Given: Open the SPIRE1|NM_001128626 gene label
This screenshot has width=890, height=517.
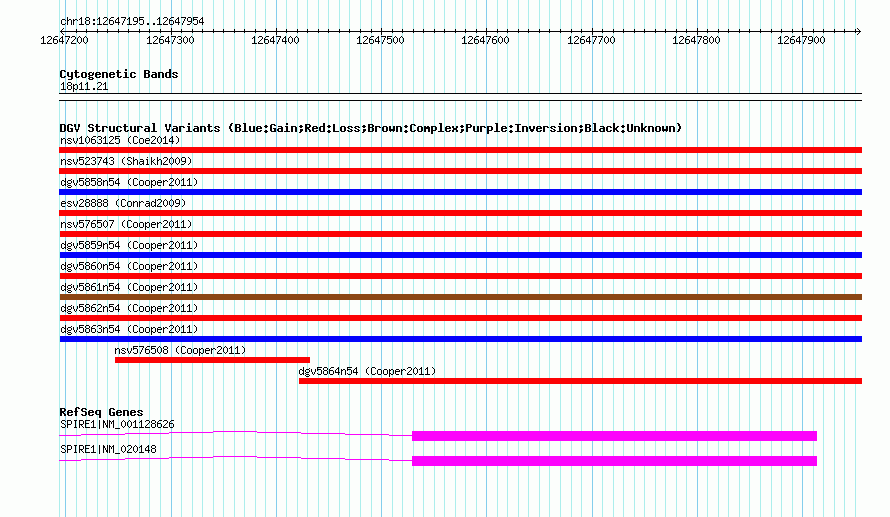Looking at the screenshot, I should [117, 424].
